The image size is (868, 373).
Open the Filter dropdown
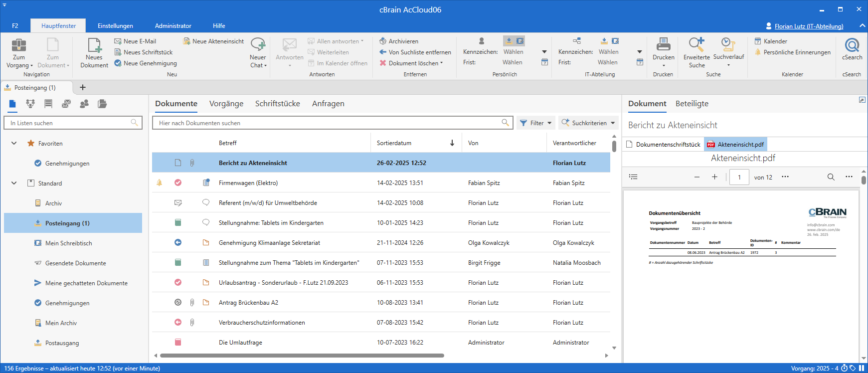coord(536,123)
